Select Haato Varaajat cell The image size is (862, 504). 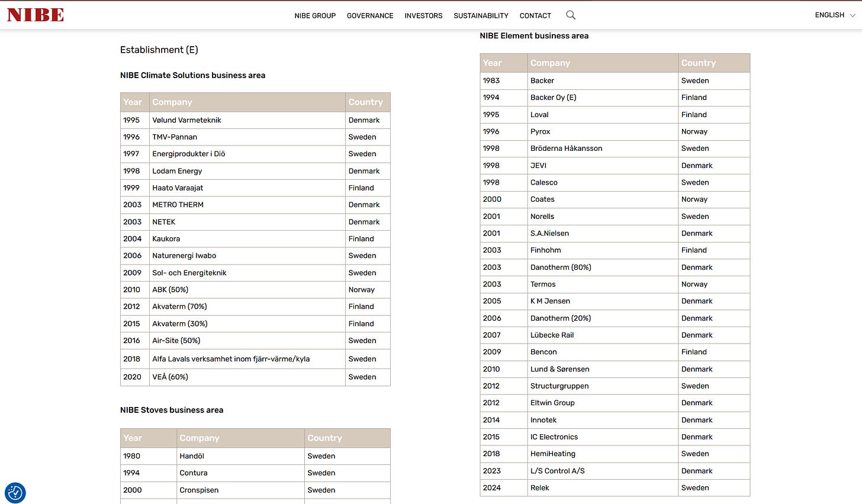[247, 188]
